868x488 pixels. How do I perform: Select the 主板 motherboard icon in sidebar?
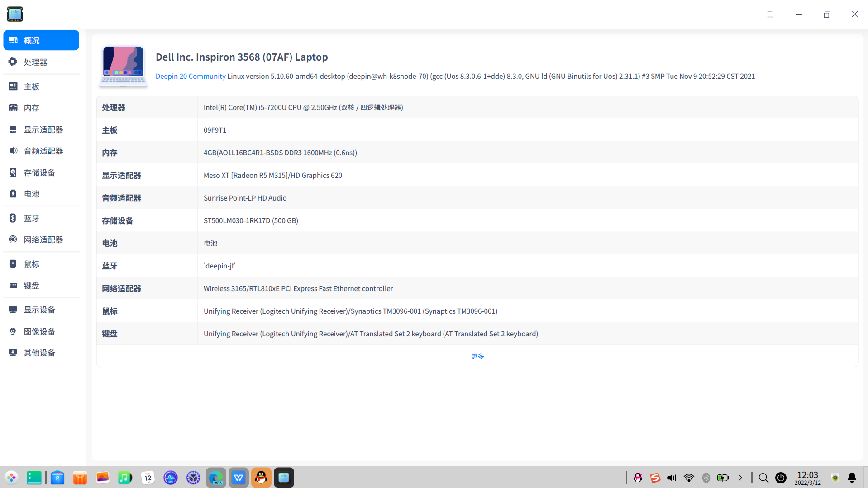click(x=13, y=86)
